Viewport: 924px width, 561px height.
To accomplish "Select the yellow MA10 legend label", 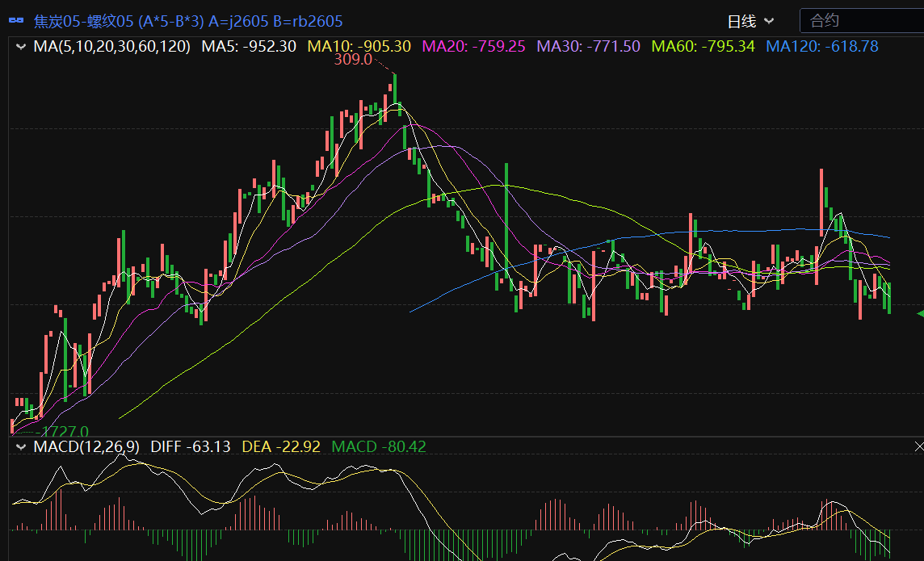I will tap(362, 47).
